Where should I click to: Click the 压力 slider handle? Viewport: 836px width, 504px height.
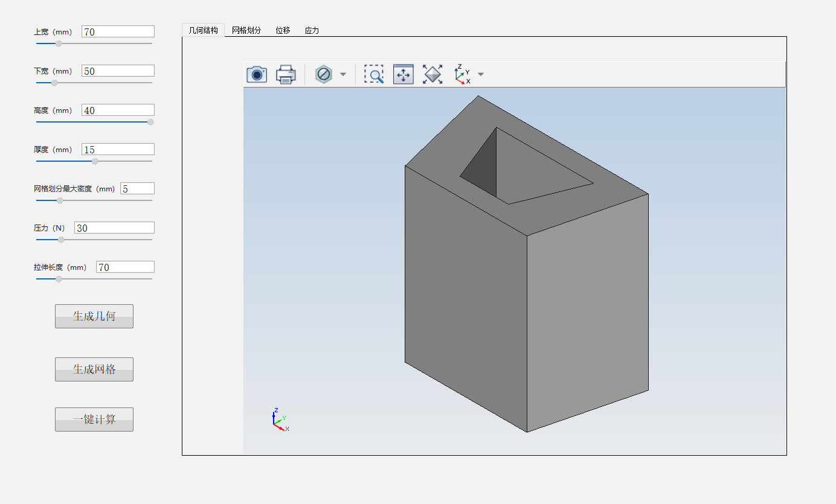(x=61, y=240)
